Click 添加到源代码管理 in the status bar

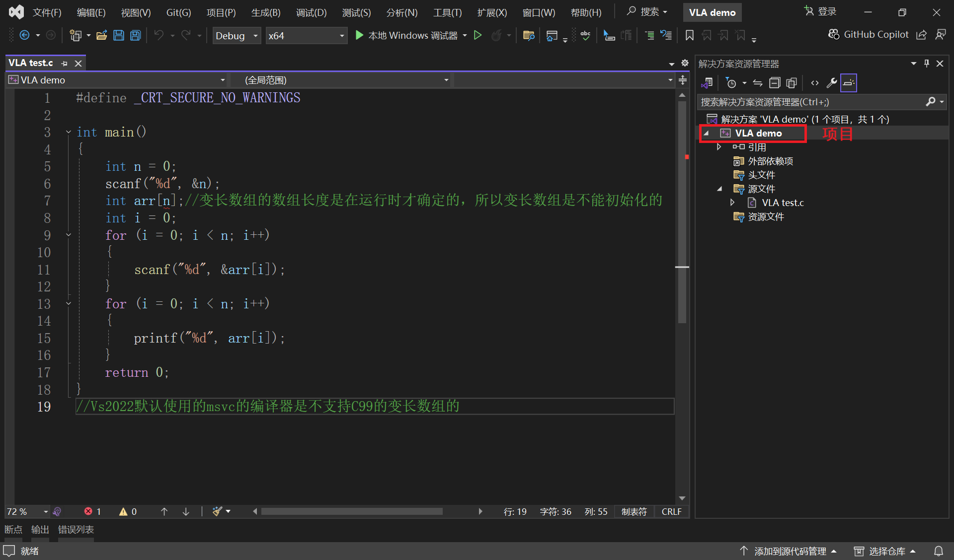[x=788, y=551]
